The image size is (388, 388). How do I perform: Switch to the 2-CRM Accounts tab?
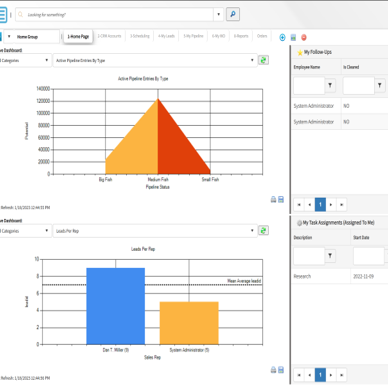click(x=109, y=36)
